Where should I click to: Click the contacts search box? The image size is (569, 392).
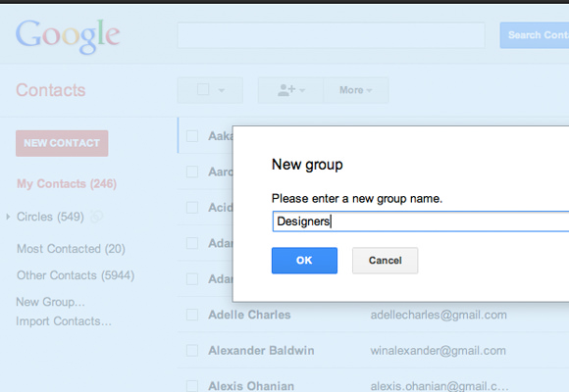pos(331,35)
